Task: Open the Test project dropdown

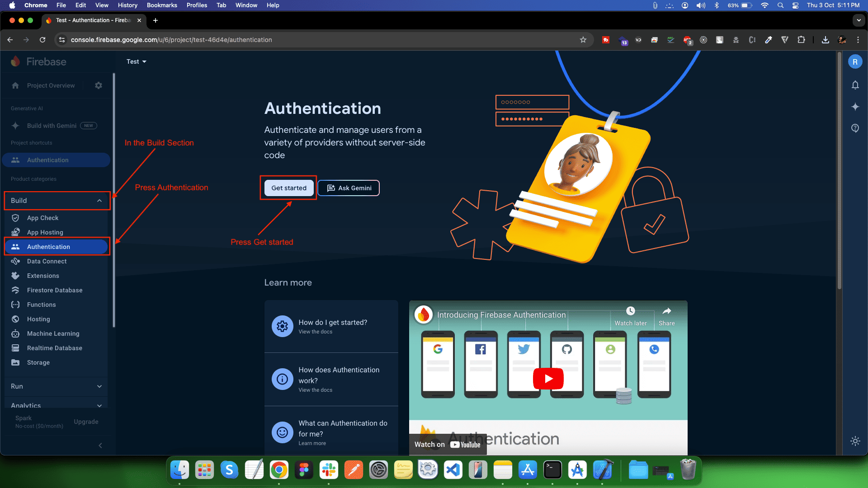Action: coord(136,61)
